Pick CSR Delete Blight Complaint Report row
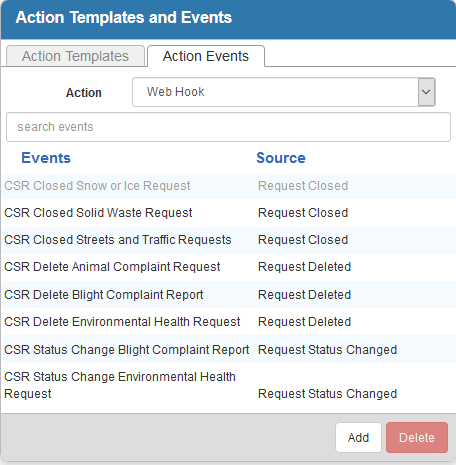The image size is (456, 465). point(228,295)
